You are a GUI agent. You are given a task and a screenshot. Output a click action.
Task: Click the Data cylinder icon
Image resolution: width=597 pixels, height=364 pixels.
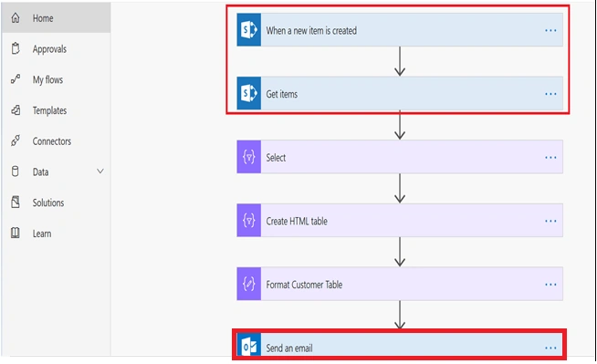coord(16,172)
